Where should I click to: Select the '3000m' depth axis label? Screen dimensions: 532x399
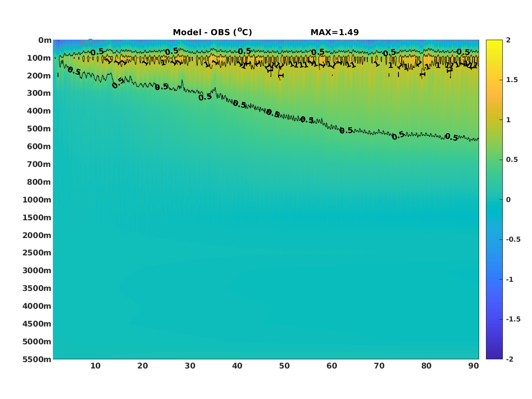coord(37,270)
